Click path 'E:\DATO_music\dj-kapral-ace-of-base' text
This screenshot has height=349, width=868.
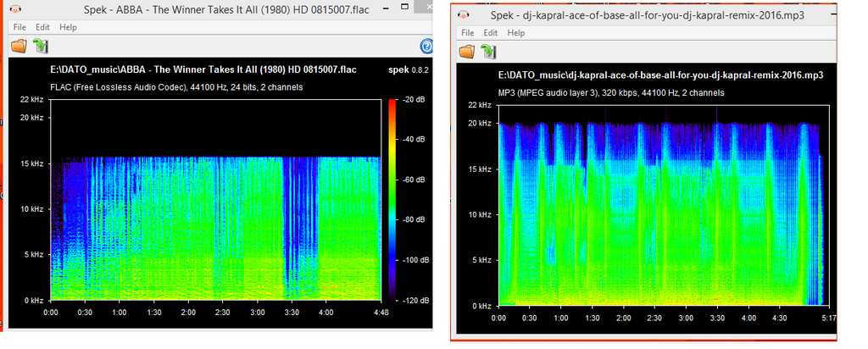[x=661, y=75]
